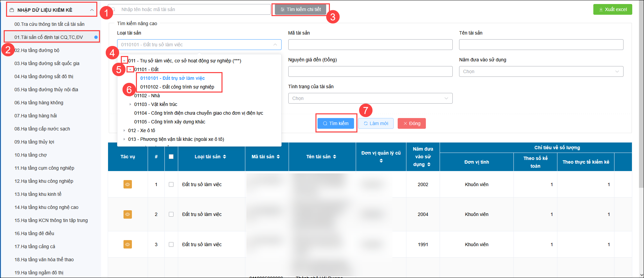Sort by Đơn vị quản lý cũ arrows
Screen dimensions: 644x278
coord(381,161)
